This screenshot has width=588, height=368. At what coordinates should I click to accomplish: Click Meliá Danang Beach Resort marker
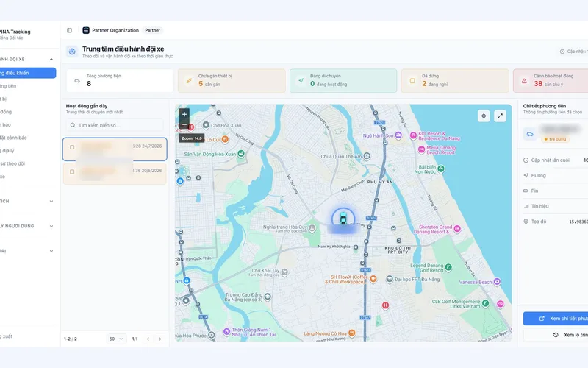tap(421, 149)
